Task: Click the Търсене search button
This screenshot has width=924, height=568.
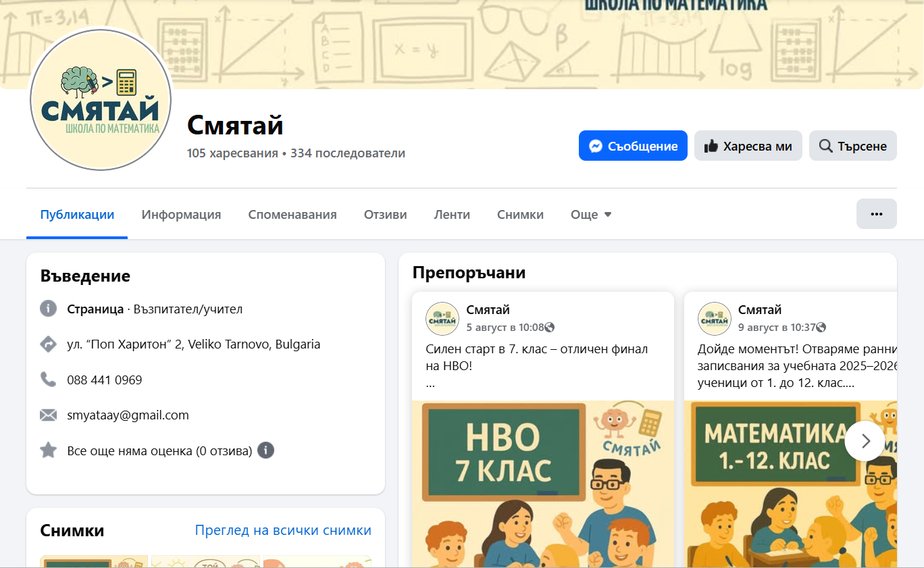Action: click(852, 146)
